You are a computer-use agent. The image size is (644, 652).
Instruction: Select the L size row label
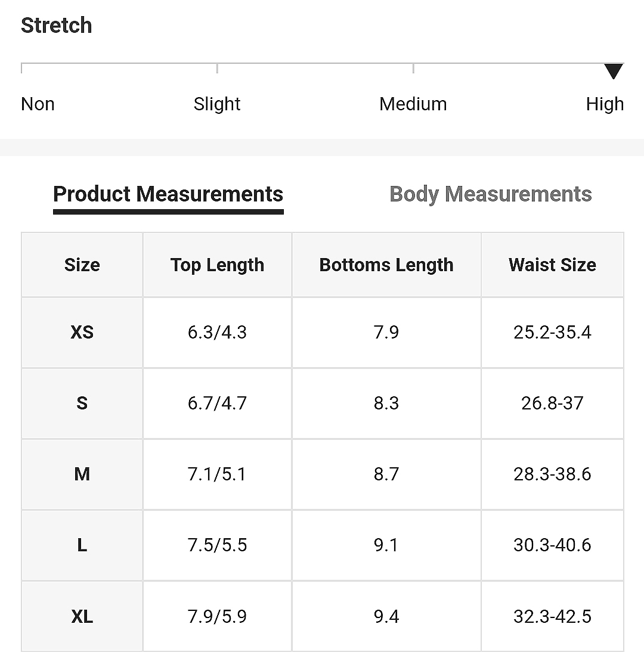82,545
